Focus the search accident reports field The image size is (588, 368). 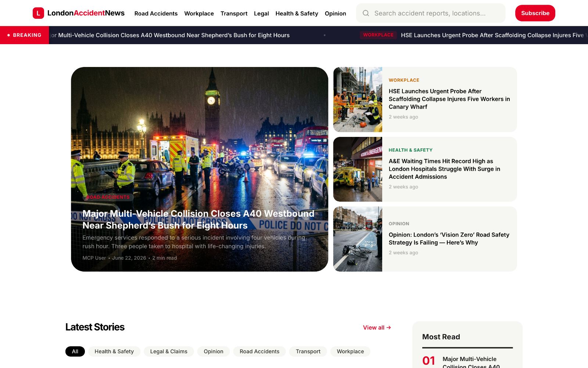tap(431, 13)
